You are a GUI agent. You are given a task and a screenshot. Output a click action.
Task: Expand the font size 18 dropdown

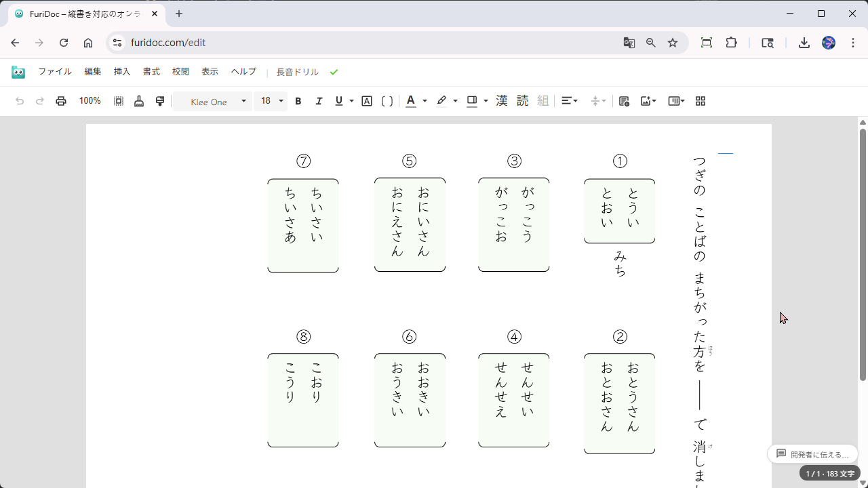271,101
